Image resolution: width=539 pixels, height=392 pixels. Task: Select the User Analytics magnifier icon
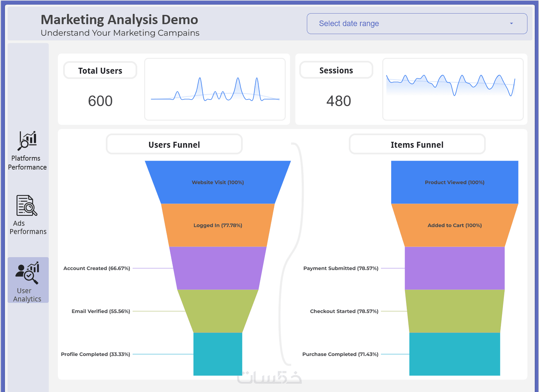(x=27, y=273)
